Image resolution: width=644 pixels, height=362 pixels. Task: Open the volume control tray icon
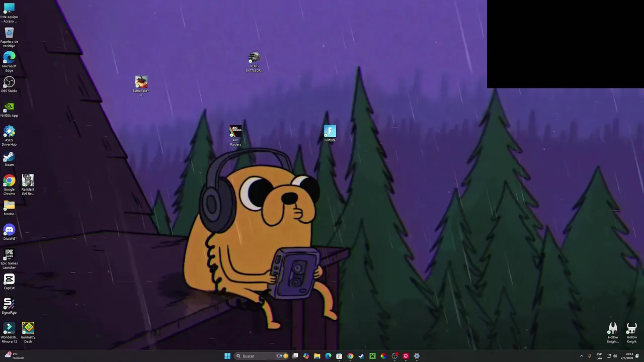(615, 356)
